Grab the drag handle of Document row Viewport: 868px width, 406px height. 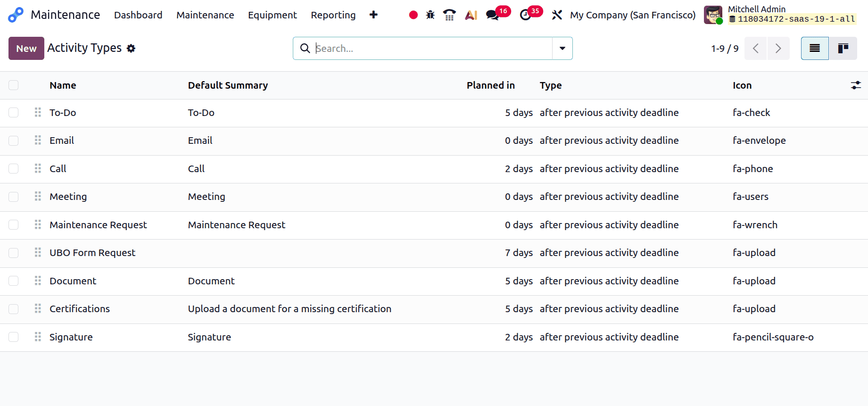[x=38, y=281]
